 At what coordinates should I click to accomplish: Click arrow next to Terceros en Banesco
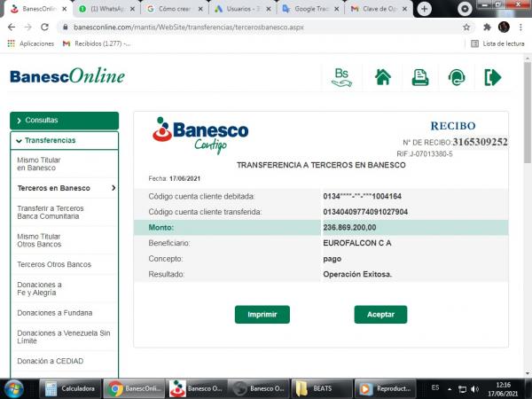[113, 188]
